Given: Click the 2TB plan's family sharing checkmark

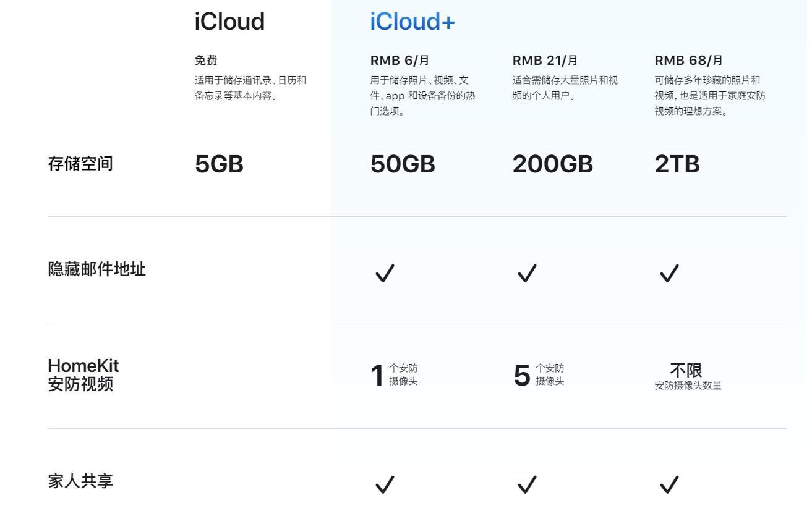Looking at the screenshot, I should (x=669, y=484).
